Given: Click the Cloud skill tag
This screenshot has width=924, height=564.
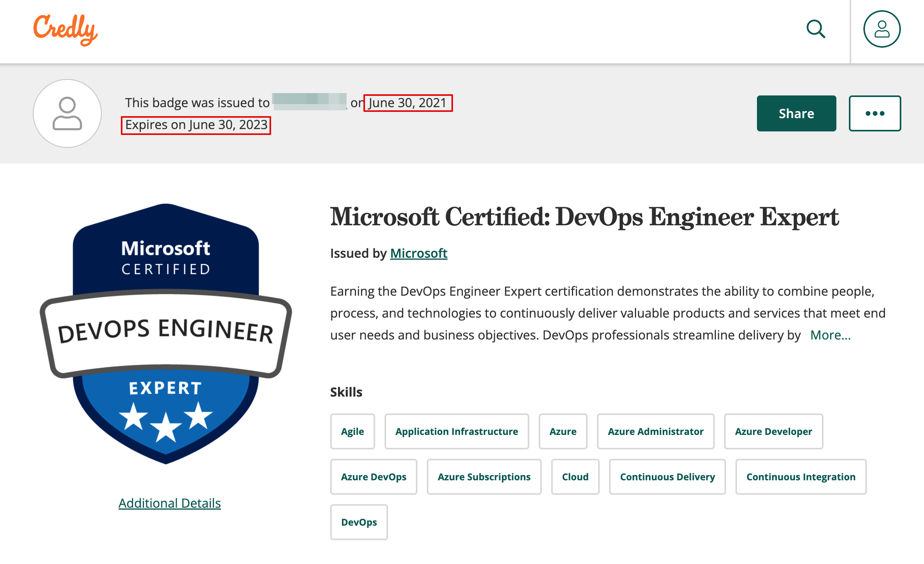Looking at the screenshot, I should 575,477.
